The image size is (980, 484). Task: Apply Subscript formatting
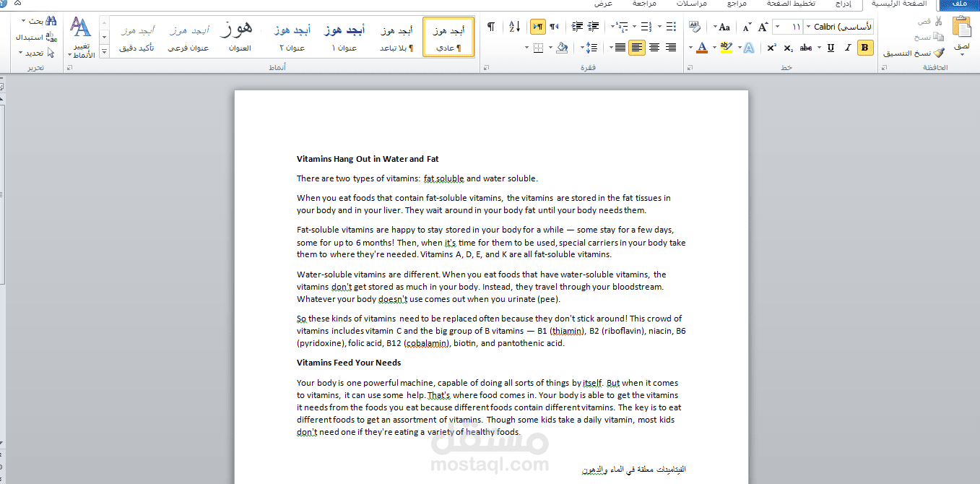[788, 48]
